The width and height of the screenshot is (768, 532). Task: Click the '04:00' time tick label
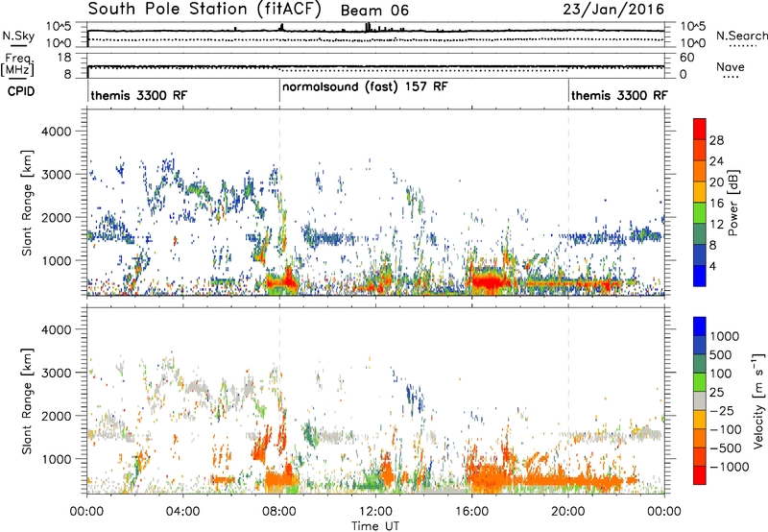tap(182, 512)
